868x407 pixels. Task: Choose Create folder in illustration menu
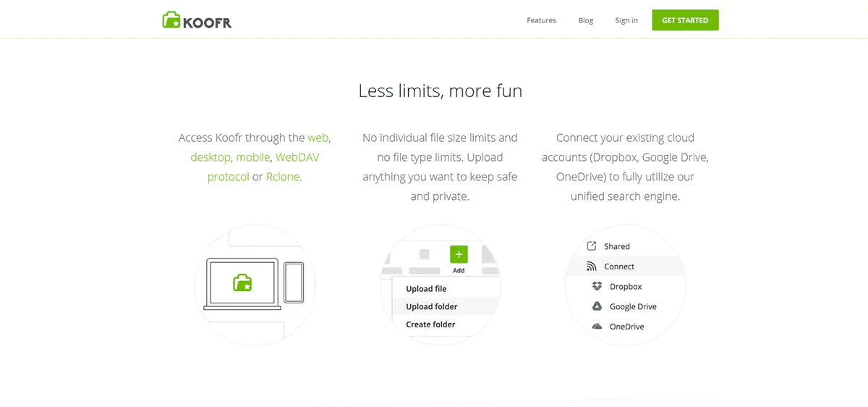(430, 324)
